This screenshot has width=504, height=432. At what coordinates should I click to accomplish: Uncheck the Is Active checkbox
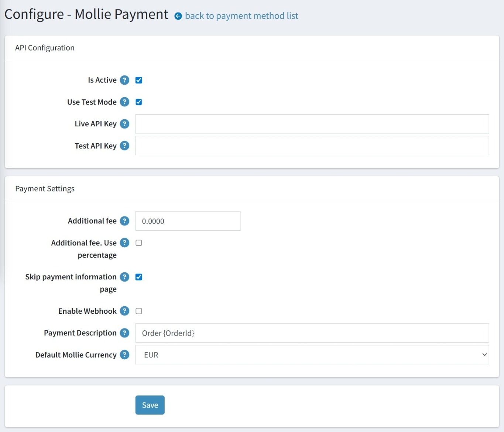[x=139, y=80]
